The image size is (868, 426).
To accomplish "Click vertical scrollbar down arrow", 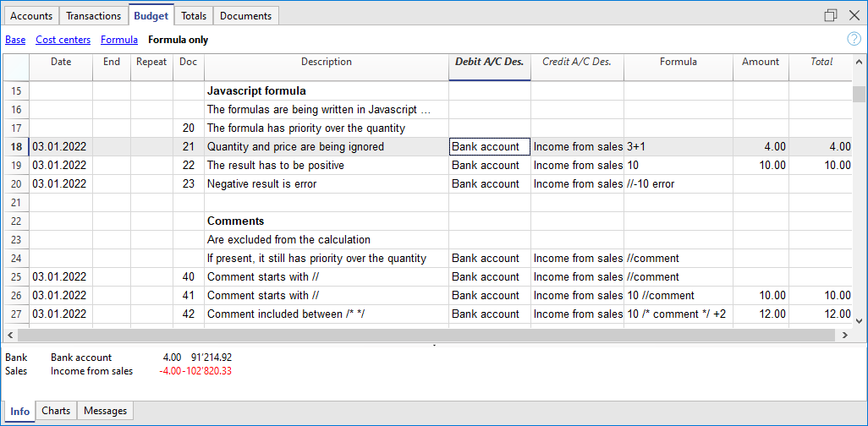I will pyautogui.click(x=859, y=320).
